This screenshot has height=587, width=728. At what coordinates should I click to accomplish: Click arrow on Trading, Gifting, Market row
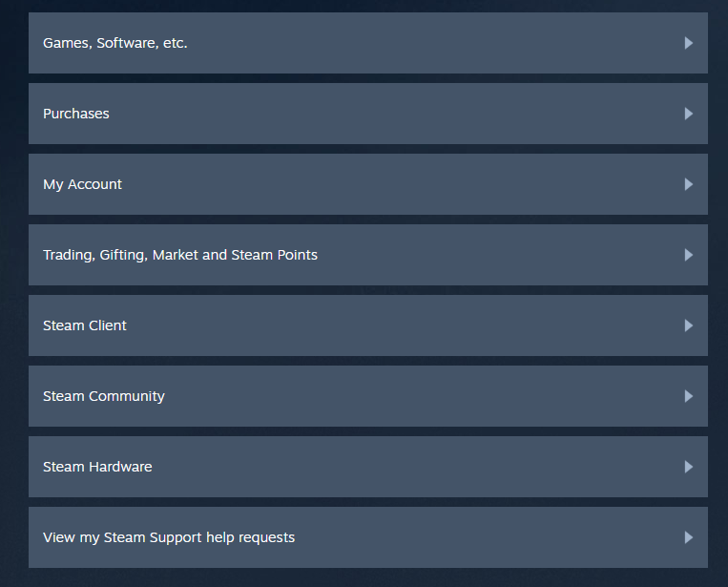coord(689,255)
